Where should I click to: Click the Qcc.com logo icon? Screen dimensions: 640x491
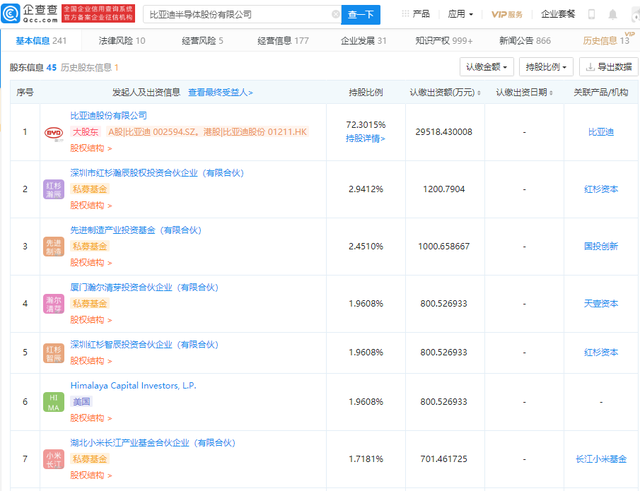pyautogui.click(x=11, y=13)
